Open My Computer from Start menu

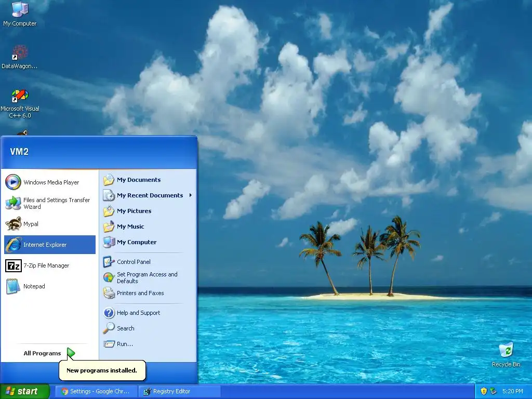(148, 242)
